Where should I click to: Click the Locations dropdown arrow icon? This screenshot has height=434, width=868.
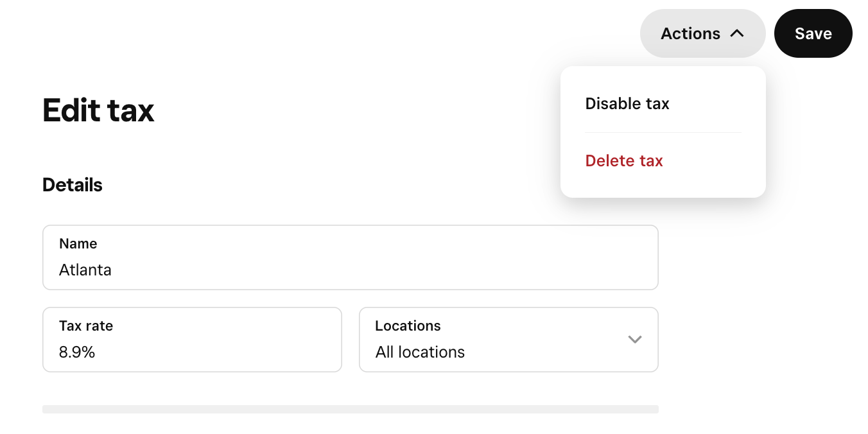(634, 340)
